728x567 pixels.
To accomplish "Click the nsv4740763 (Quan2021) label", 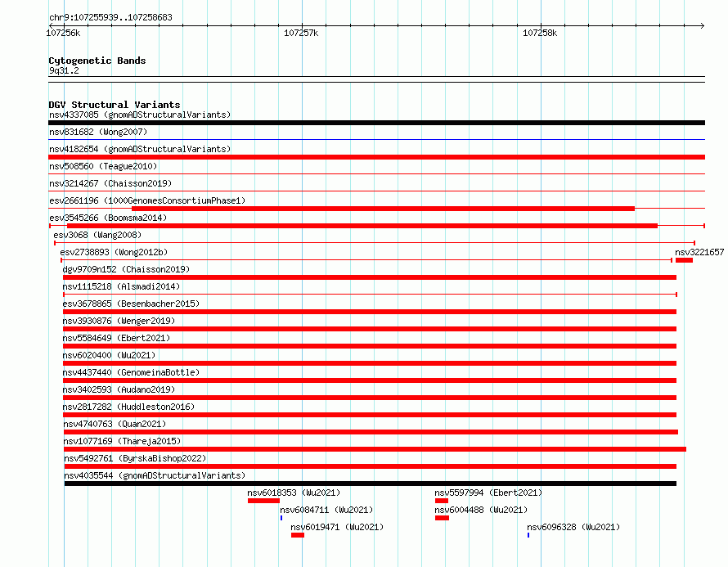I will [x=115, y=424].
